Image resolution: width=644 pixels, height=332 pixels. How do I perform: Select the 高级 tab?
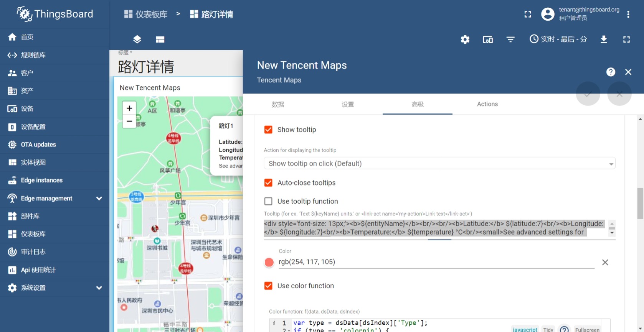pos(418,104)
